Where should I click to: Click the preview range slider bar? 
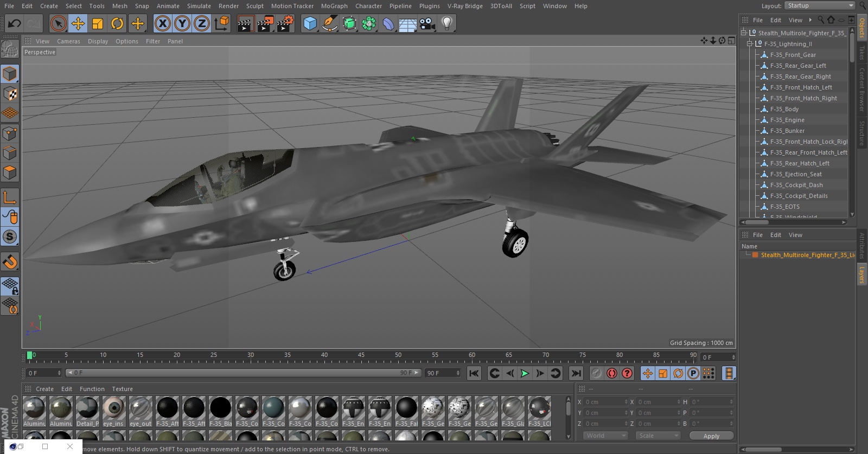[x=243, y=373]
